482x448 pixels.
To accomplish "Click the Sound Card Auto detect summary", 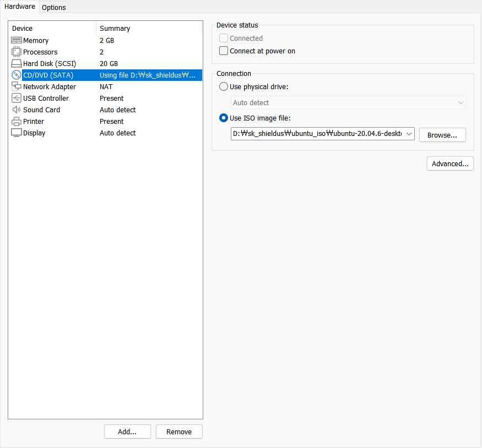I will (x=118, y=110).
